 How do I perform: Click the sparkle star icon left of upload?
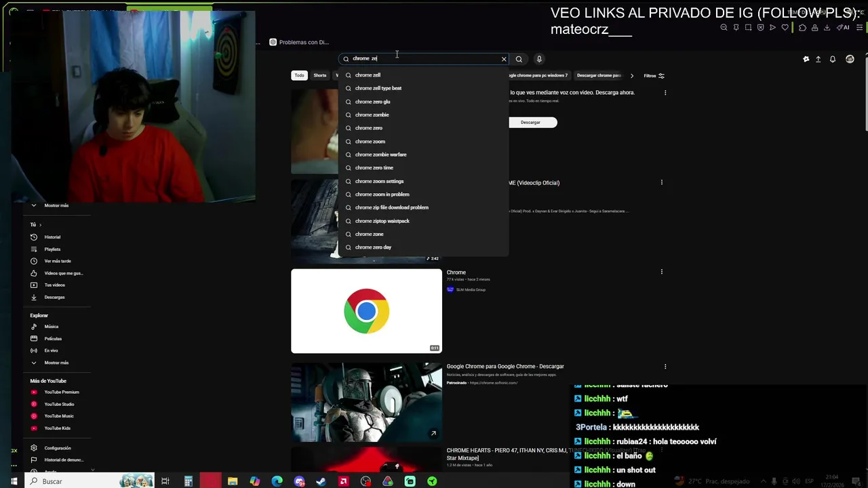[x=806, y=59]
